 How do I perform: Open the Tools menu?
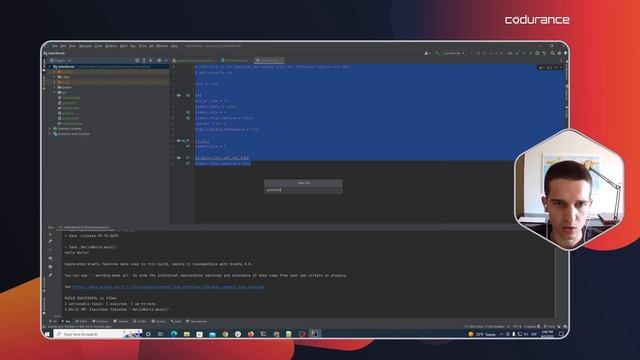coord(142,46)
